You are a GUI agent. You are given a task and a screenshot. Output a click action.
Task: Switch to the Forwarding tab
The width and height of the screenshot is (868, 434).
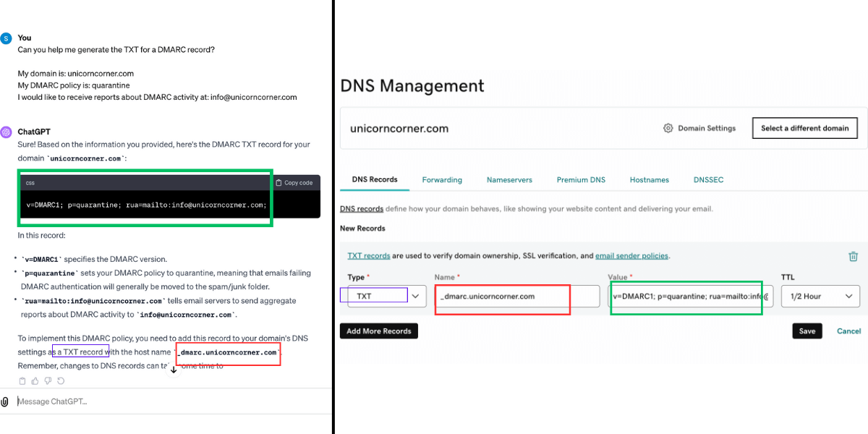pos(442,179)
